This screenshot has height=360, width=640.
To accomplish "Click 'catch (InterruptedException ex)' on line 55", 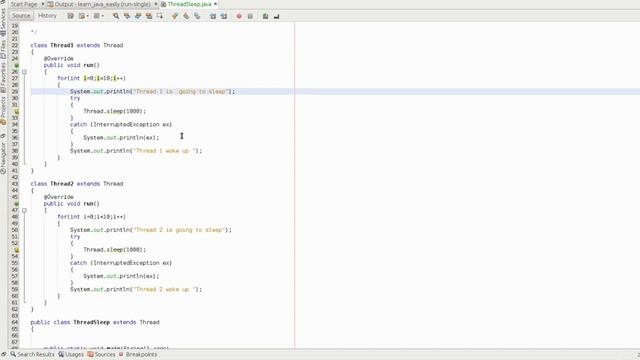I will [x=121, y=263].
